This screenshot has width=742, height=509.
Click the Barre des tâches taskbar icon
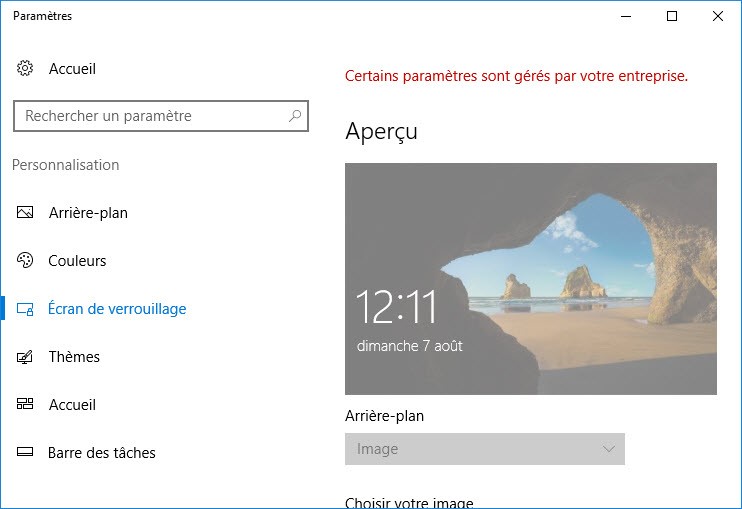click(x=25, y=452)
